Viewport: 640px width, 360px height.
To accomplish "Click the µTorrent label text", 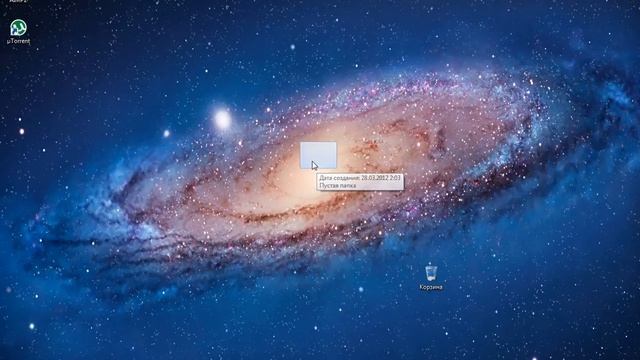I will (x=18, y=41).
